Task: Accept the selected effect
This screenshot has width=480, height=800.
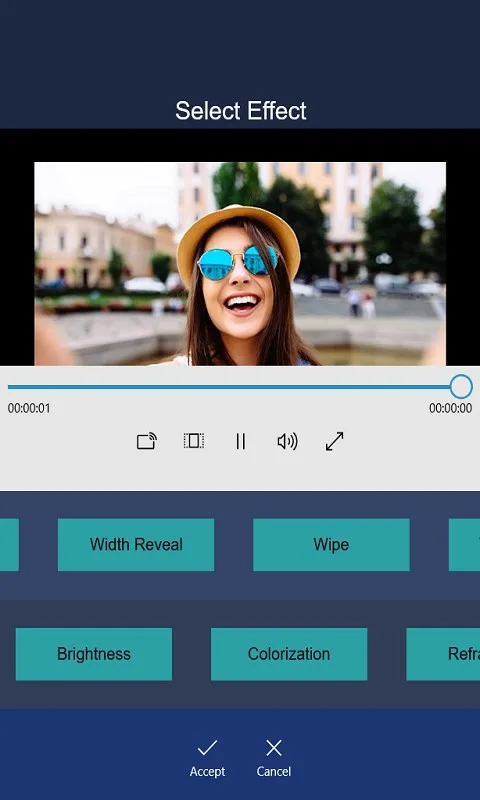Action: pyautogui.click(x=207, y=759)
